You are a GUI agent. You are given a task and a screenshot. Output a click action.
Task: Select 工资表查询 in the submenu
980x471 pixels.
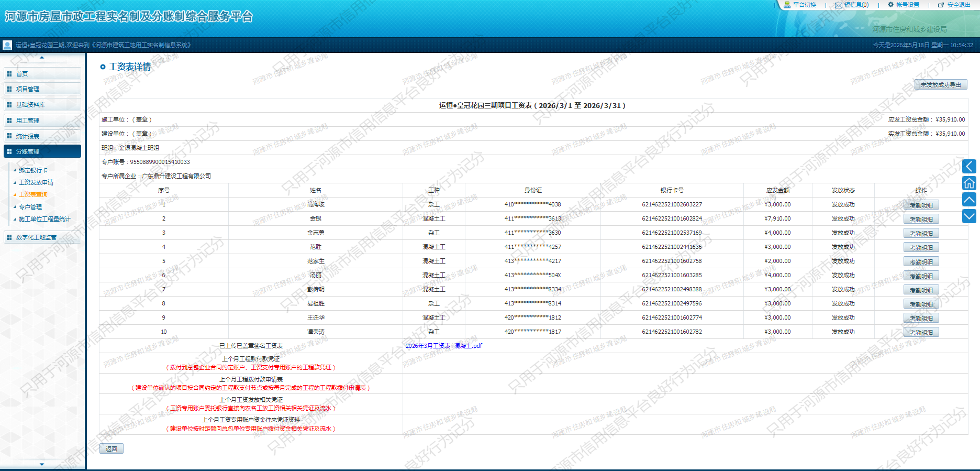point(33,194)
